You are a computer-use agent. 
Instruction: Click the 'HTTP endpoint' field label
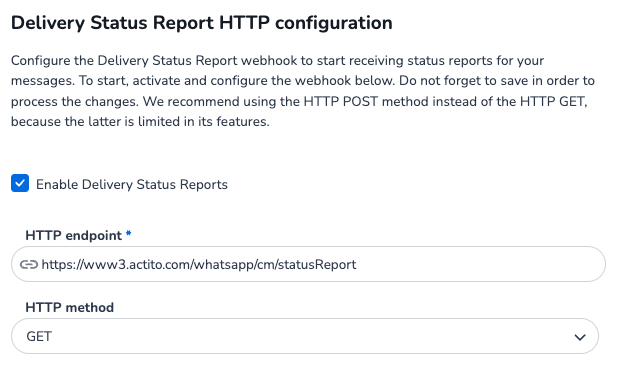pyautogui.click(x=73, y=235)
